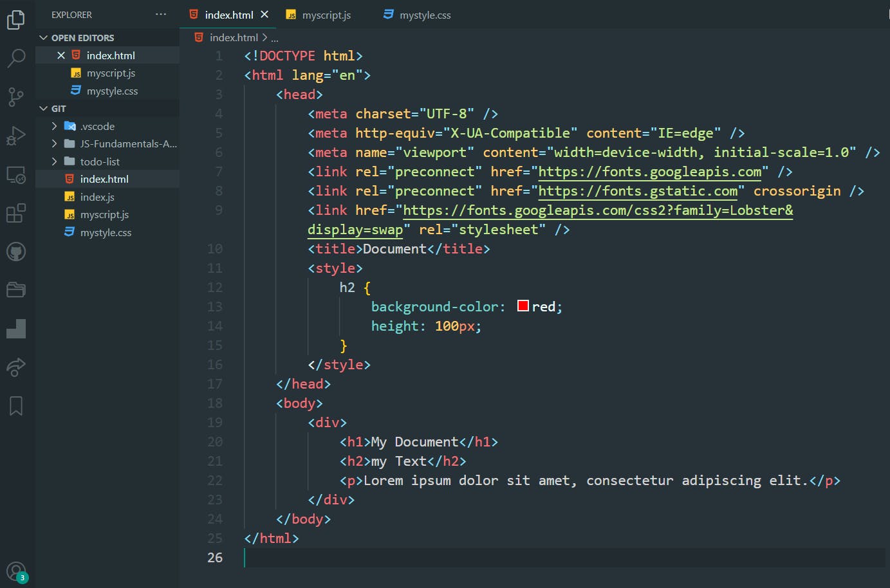Click the https://fonts.gstatic.com link
The image size is (890, 588).
(638, 191)
